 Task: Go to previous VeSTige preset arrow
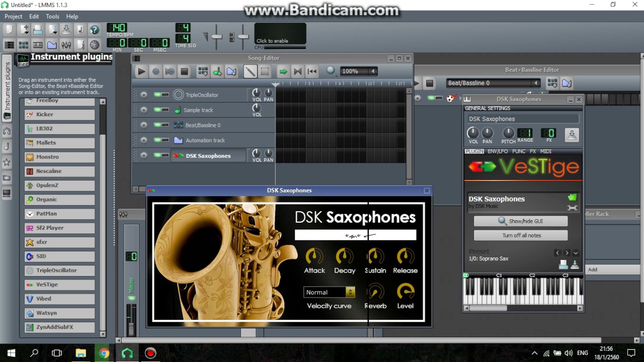pos(557,253)
